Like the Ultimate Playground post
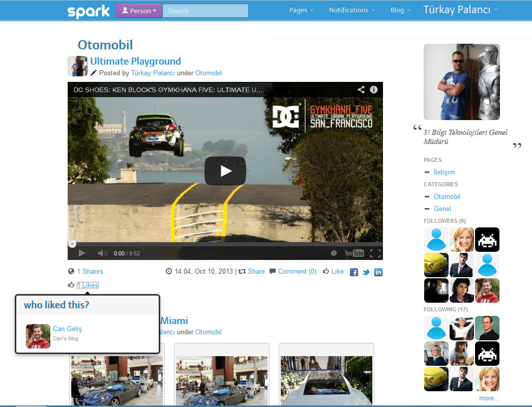This screenshot has height=407, width=532. pyautogui.click(x=337, y=272)
